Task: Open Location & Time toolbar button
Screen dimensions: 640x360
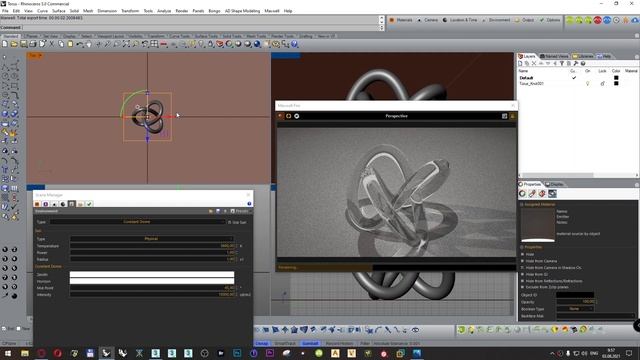Action: 460,20
